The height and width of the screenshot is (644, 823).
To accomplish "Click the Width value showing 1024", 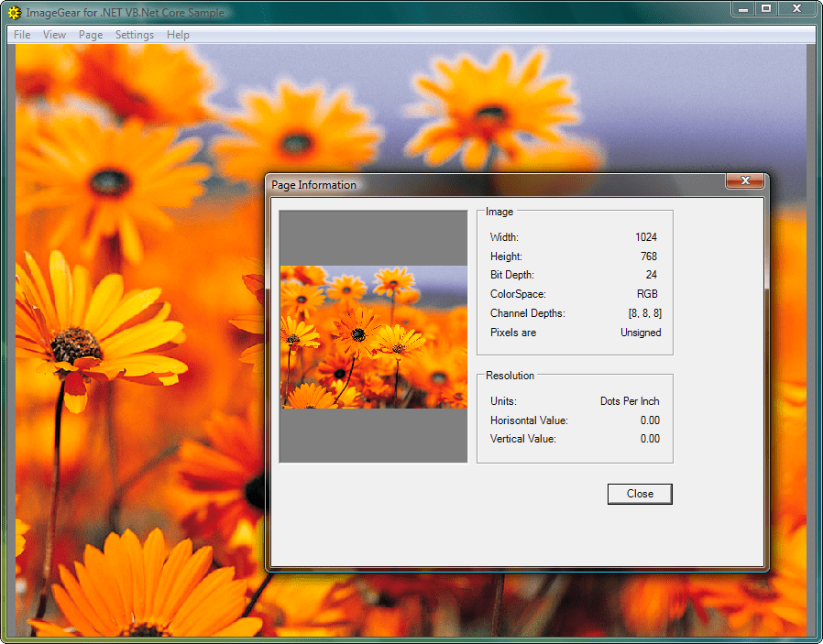I will pos(651,236).
